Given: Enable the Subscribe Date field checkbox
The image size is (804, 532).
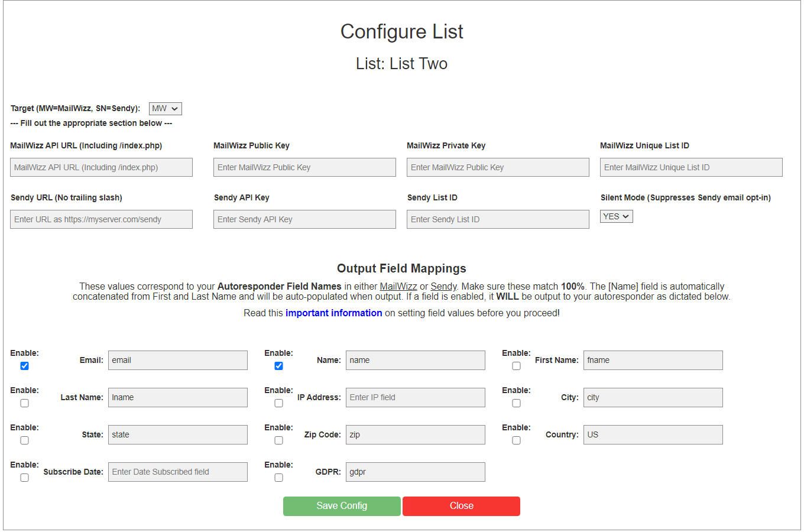Looking at the screenshot, I should pyautogui.click(x=24, y=478).
